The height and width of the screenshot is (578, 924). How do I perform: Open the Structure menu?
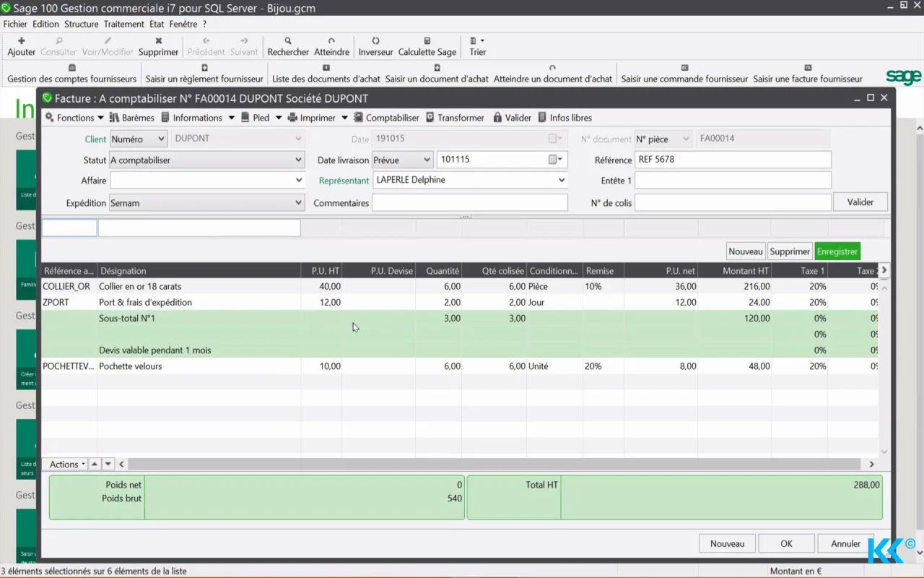click(x=81, y=24)
